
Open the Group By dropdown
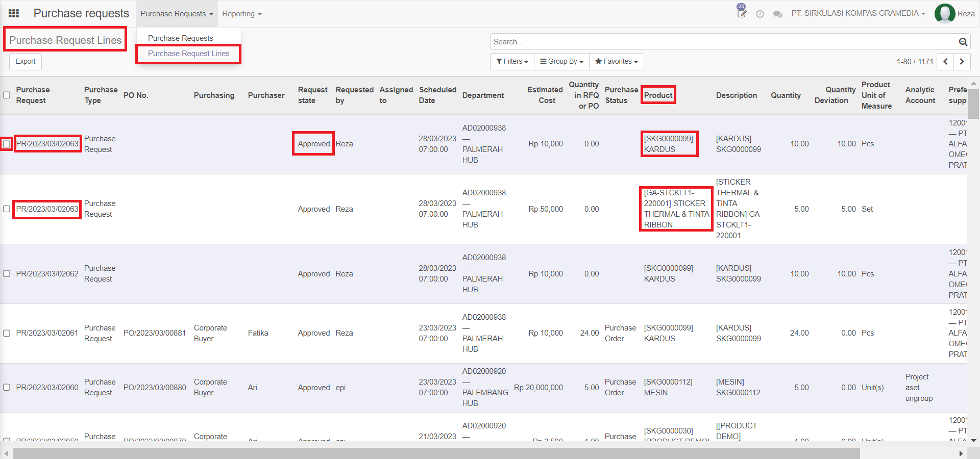pos(561,62)
